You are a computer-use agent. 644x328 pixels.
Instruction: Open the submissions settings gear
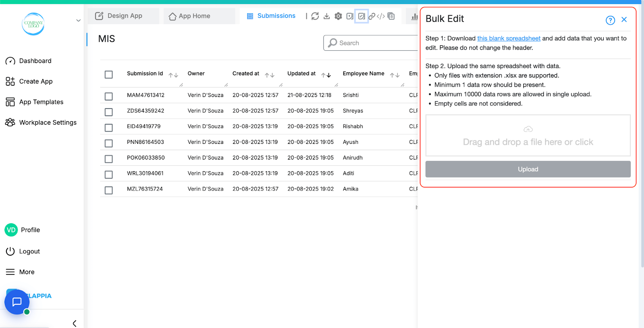tap(339, 16)
